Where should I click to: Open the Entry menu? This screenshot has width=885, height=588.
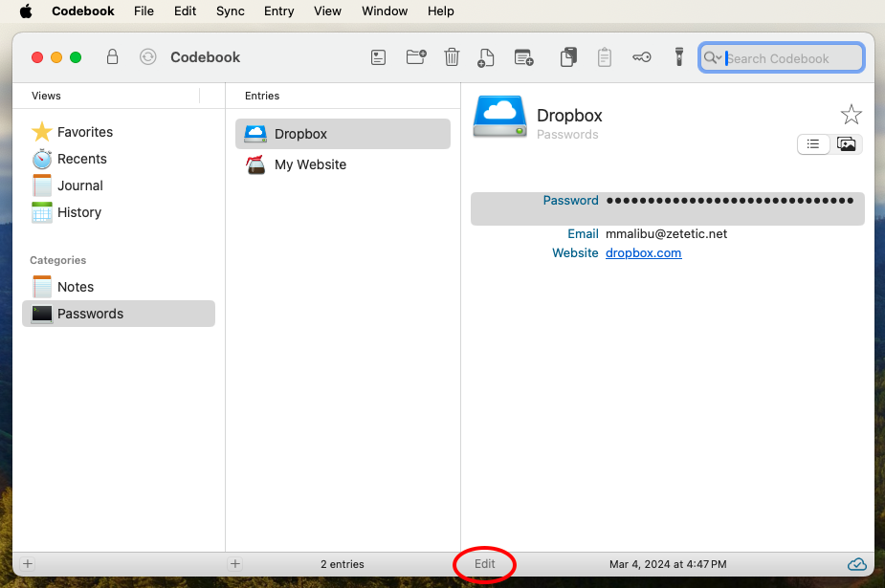pos(278,11)
